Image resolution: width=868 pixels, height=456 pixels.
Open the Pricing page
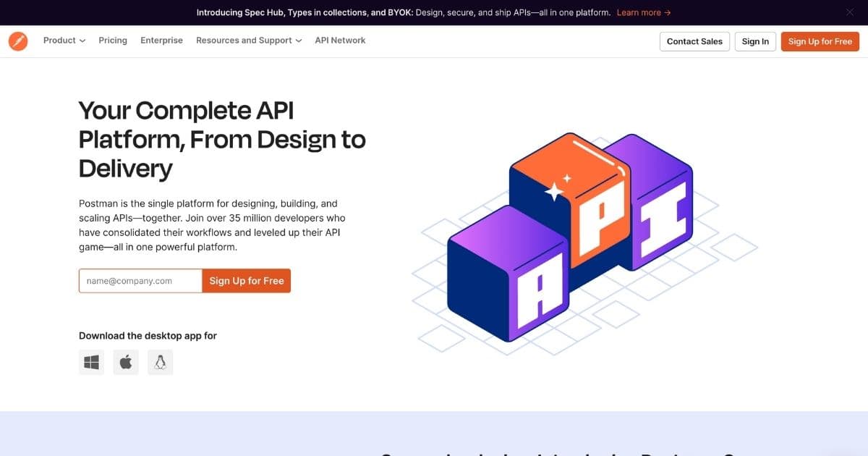(x=113, y=41)
